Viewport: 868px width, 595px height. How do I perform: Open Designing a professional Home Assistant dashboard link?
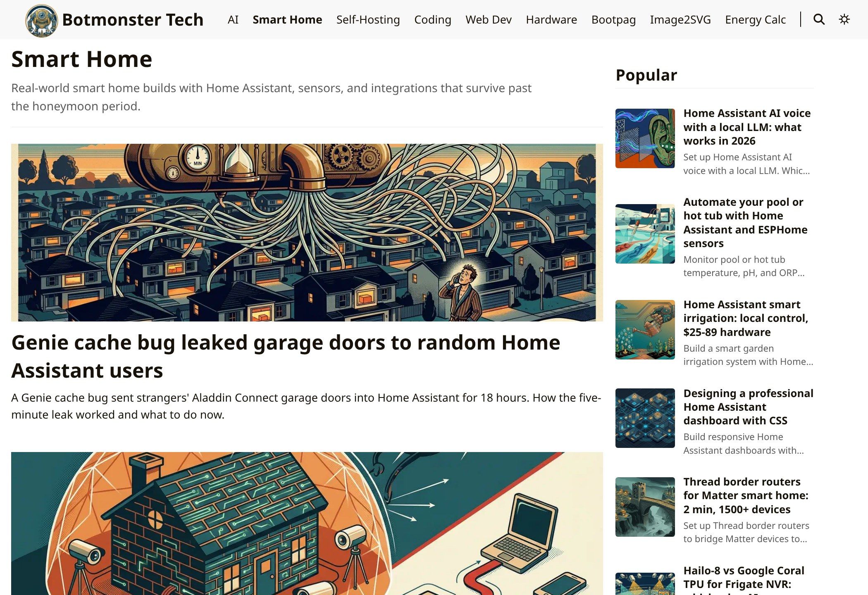tap(748, 407)
